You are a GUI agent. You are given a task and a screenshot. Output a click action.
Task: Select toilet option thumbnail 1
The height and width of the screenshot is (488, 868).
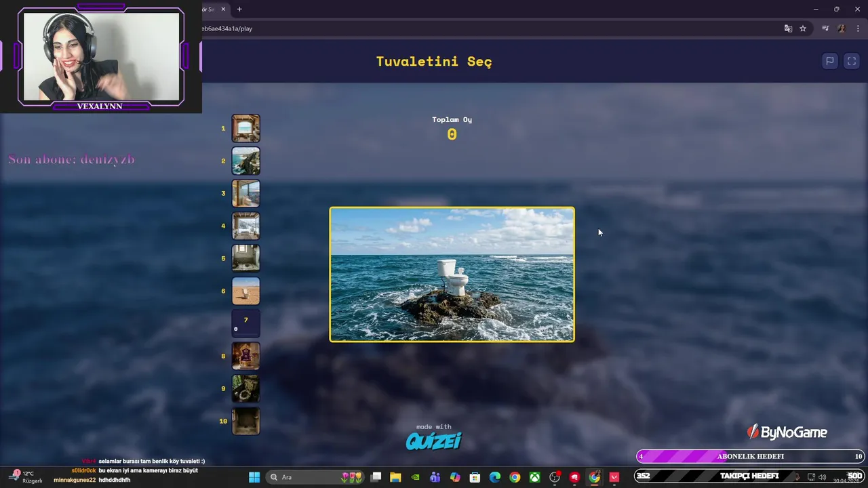[245, 128]
